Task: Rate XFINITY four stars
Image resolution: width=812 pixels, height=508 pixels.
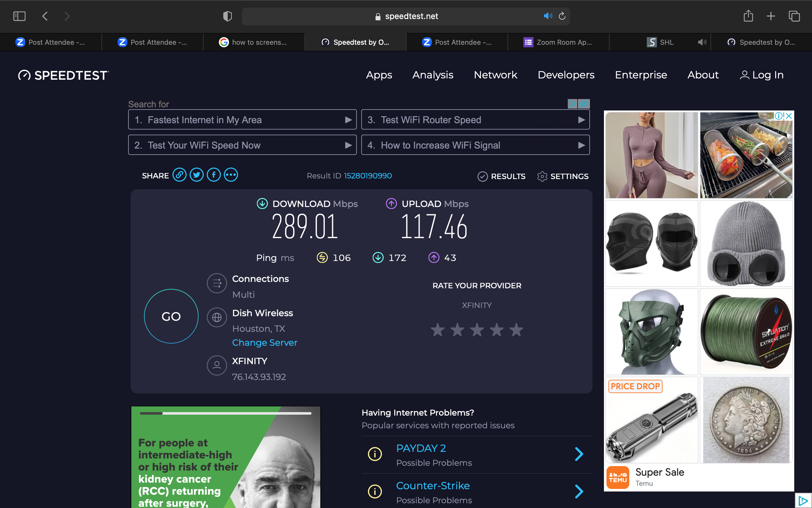Action: (x=497, y=330)
